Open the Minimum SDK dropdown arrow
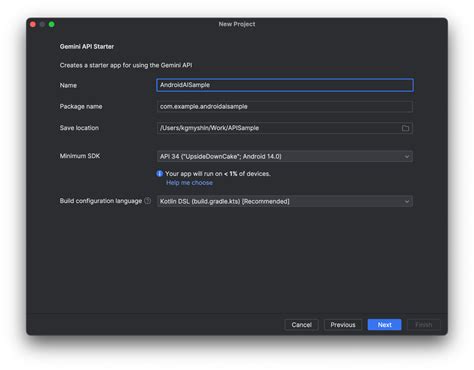This screenshot has width=474, height=370. coord(407,156)
